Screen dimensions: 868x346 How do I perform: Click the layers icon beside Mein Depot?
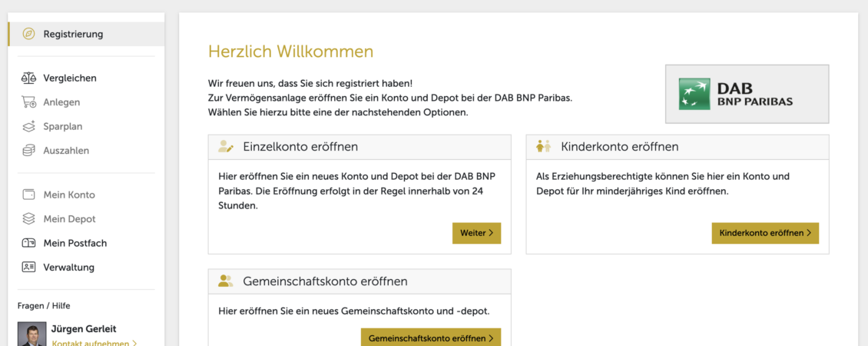coord(28,219)
